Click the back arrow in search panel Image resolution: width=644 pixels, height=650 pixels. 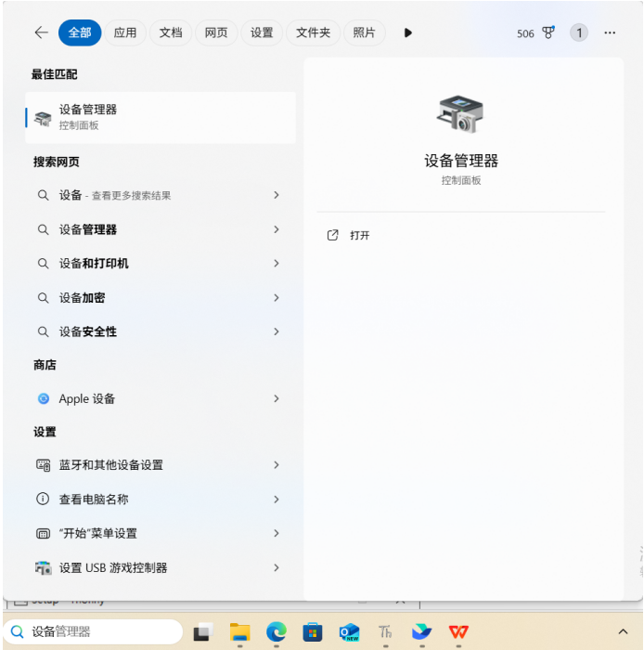point(42,32)
